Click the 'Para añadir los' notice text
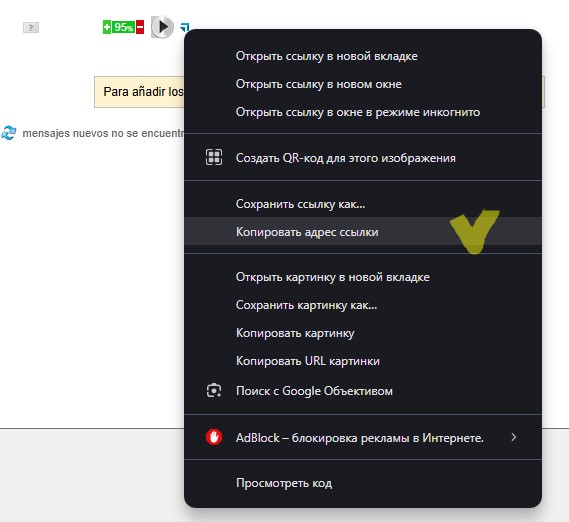 tap(144, 92)
